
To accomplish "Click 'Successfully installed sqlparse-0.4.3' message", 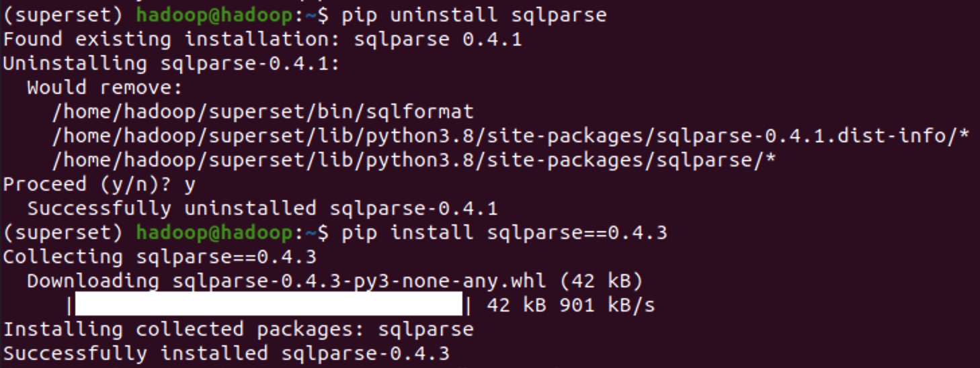I will click(x=226, y=354).
